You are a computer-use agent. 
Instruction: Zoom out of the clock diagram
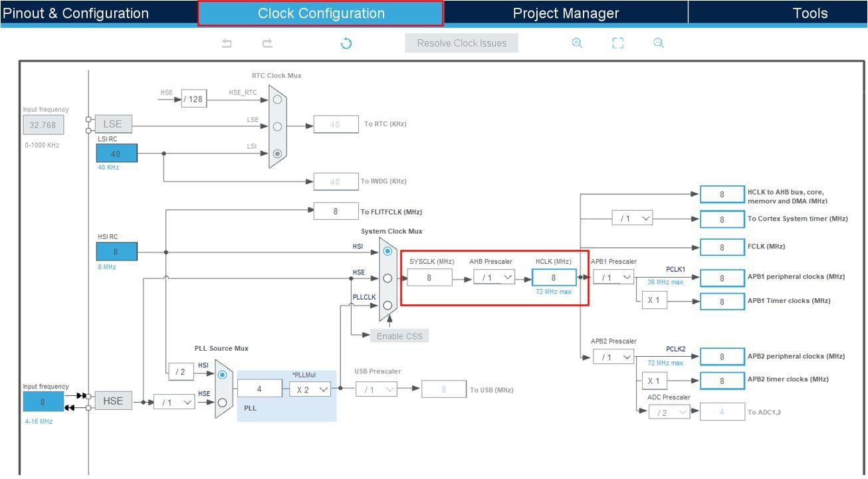coord(658,43)
